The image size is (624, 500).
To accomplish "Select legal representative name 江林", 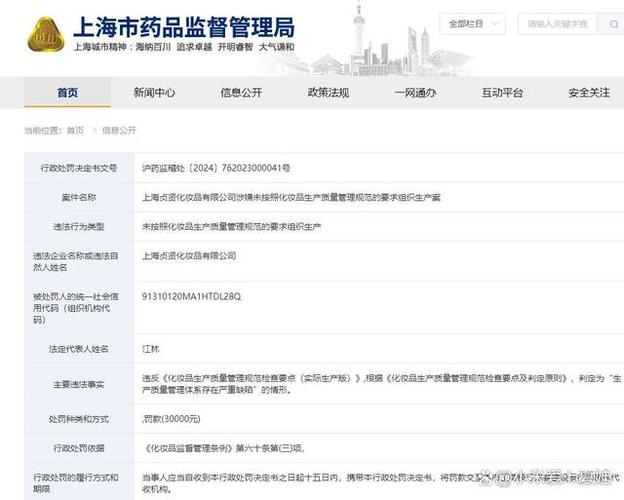I will click(151, 349).
